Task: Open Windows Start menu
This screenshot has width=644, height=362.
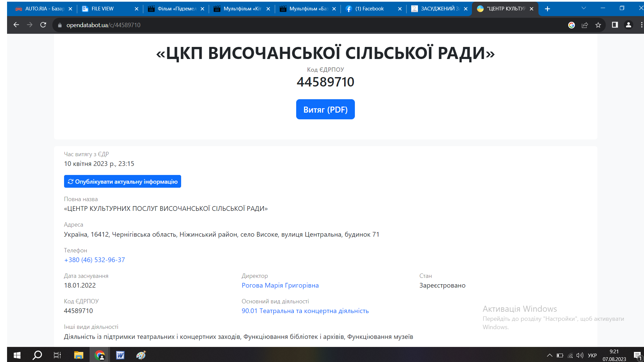Action: 17,355
